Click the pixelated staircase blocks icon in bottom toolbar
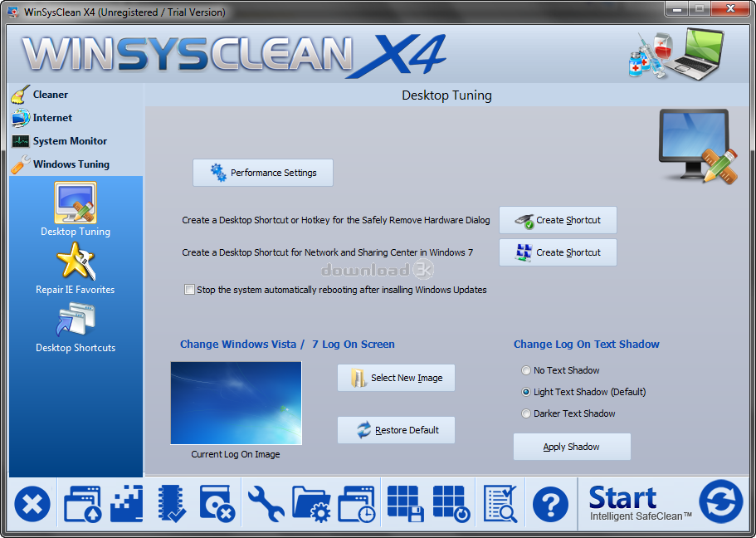Image resolution: width=756 pixels, height=538 pixels. [126, 504]
